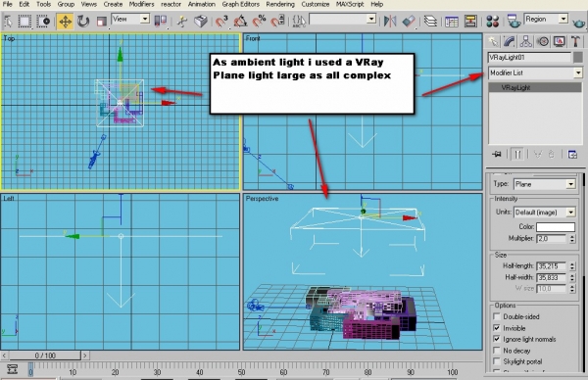Image resolution: width=588 pixels, height=380 pixels.
Task: Toggle Ignore light normals checkbox
Action: coord(497,339)
